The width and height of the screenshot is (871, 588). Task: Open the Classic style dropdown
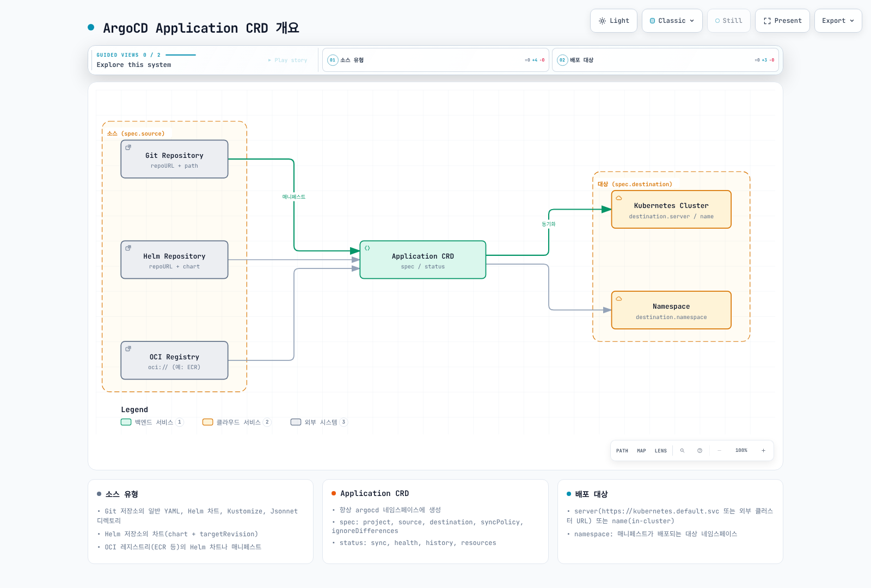point(672,21)
